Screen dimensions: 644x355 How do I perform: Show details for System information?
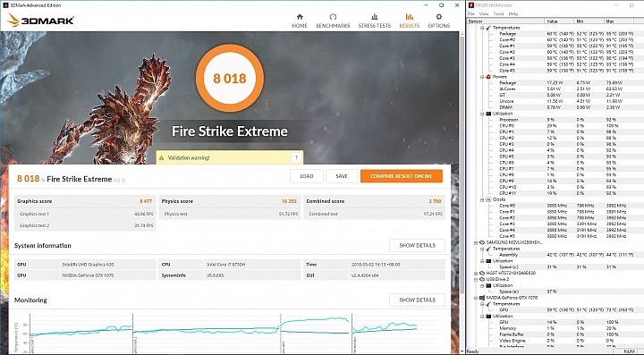[417, 245]
